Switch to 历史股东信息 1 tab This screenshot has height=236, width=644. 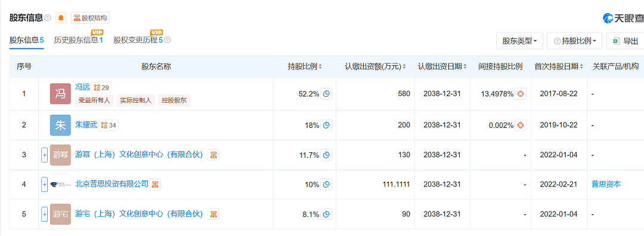pyautogui.click(x=78, y=41)
